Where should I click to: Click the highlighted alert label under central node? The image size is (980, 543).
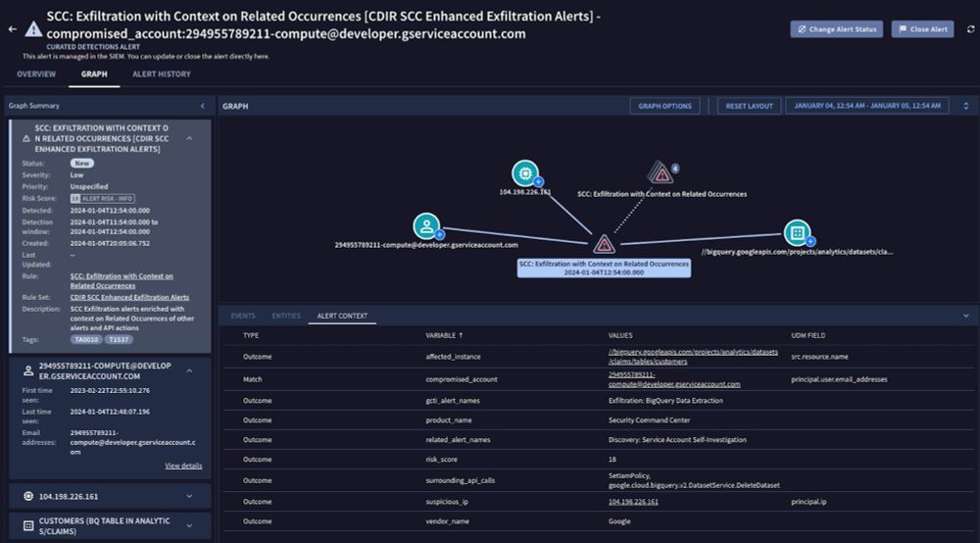(x=604, y=268)
